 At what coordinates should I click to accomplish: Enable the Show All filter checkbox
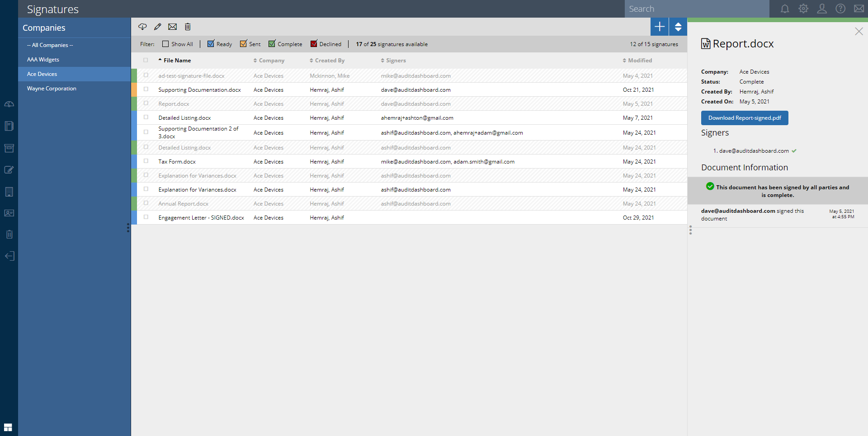166,43
